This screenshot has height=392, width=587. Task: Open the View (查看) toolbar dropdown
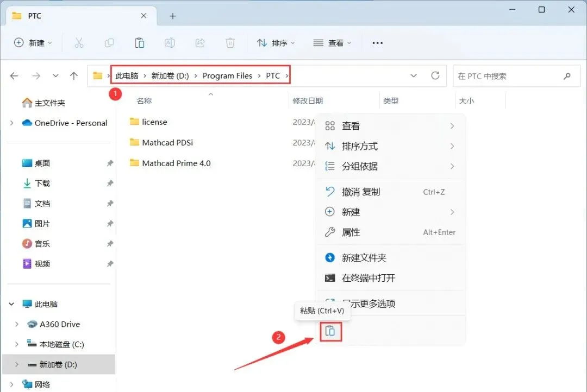[x=332, y=43]
